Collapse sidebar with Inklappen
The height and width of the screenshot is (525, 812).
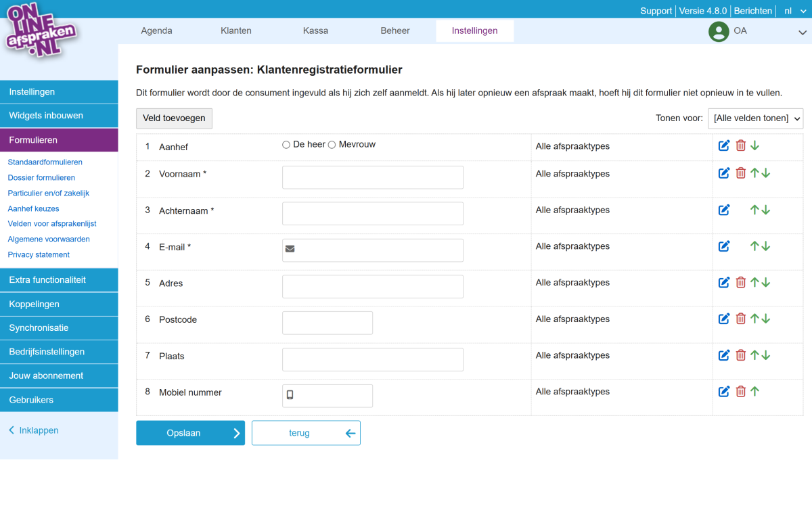click(x=34, y=430)
